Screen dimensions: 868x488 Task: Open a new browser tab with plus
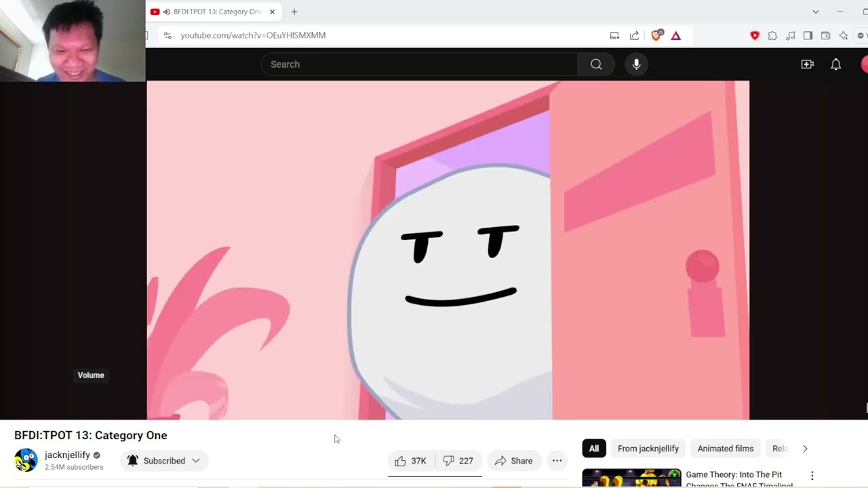[294, 12]
